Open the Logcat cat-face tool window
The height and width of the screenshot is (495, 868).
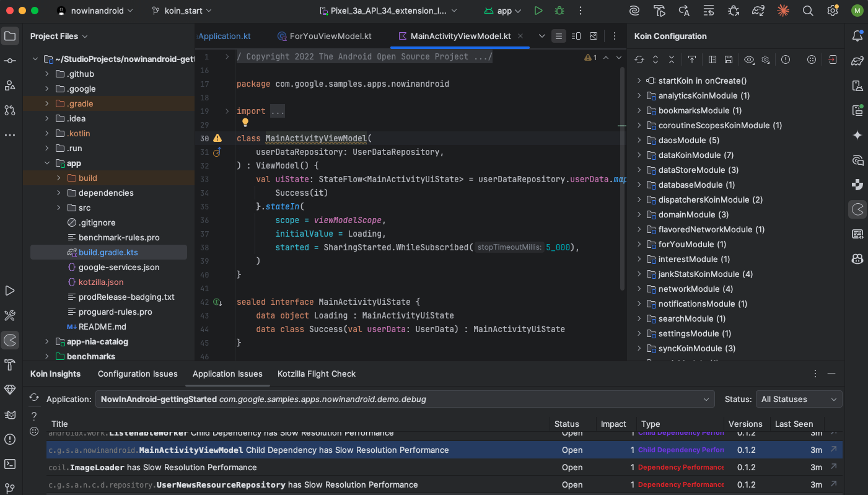[x=10, y=414]
